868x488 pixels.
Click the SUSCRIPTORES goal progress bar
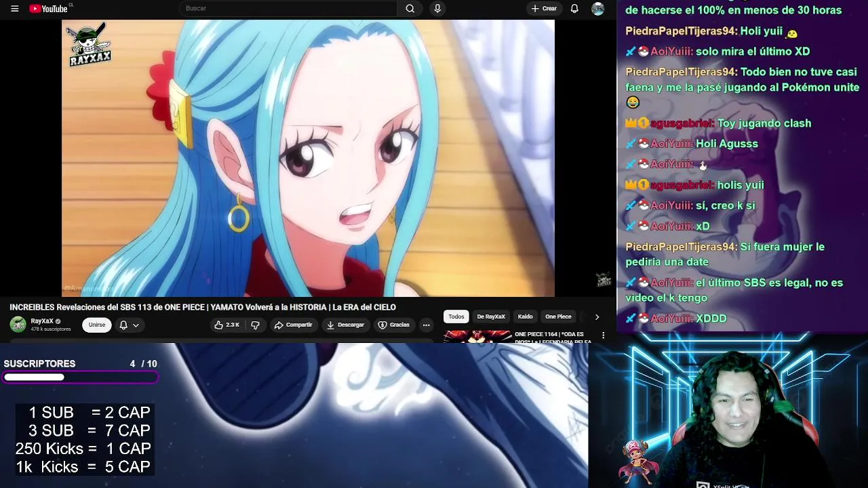click(x=80, y=378)
